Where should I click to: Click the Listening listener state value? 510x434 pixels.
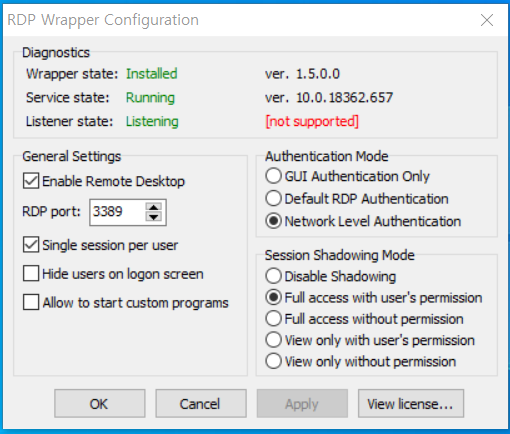pyautogui.click(x=152, y=121)
